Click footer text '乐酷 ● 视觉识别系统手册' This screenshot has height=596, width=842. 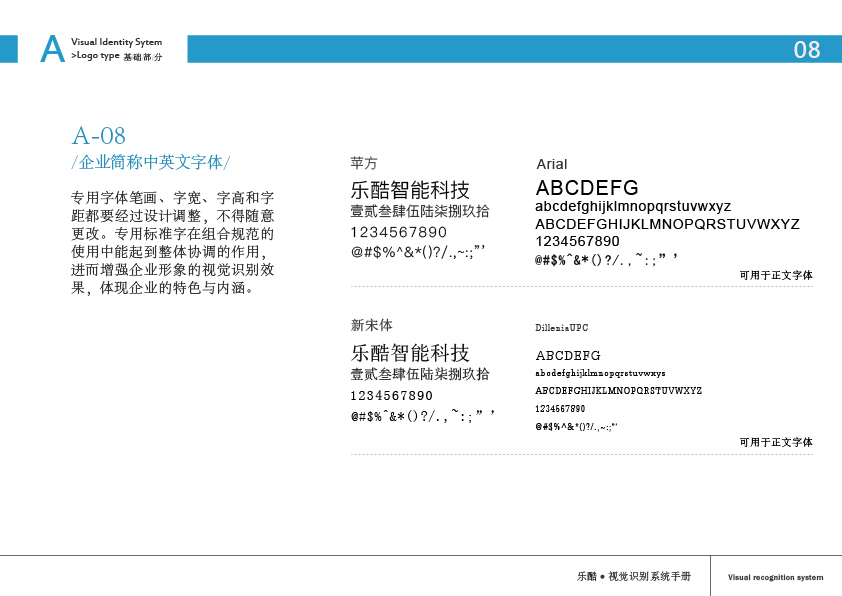pyautogui.click(x=634, y=576)
